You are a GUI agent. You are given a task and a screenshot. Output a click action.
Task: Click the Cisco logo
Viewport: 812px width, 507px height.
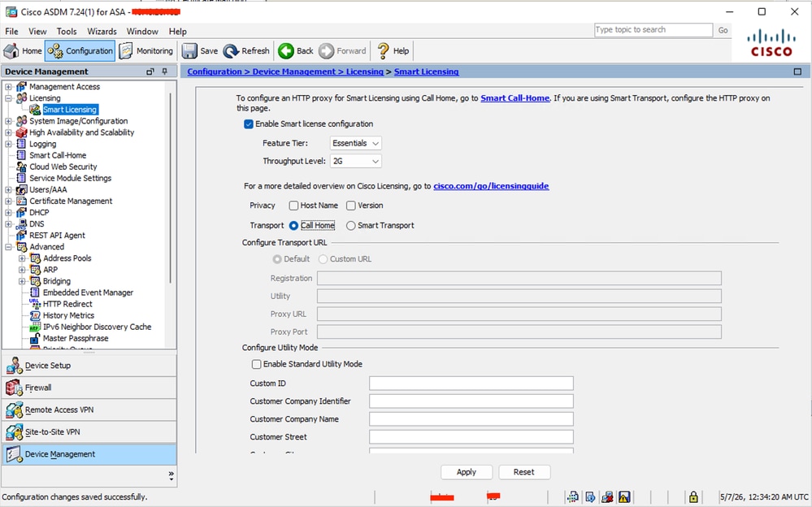[771, 44]
